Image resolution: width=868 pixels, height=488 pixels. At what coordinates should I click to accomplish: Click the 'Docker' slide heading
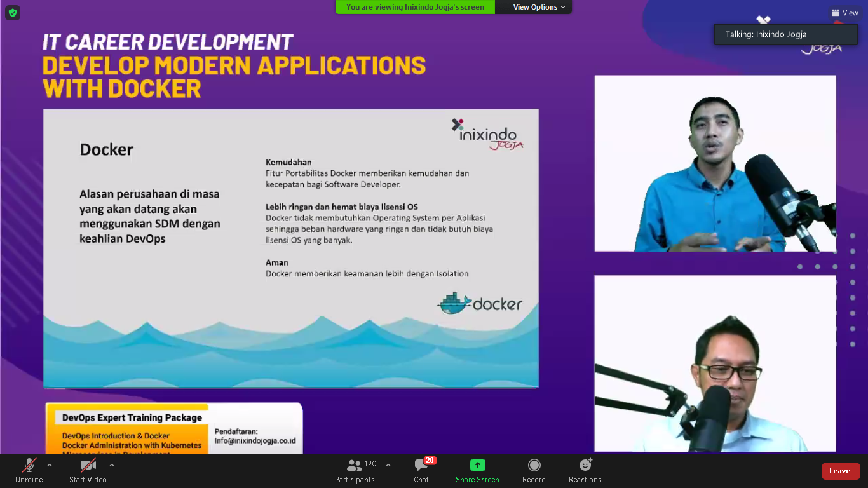click(106, 150)
